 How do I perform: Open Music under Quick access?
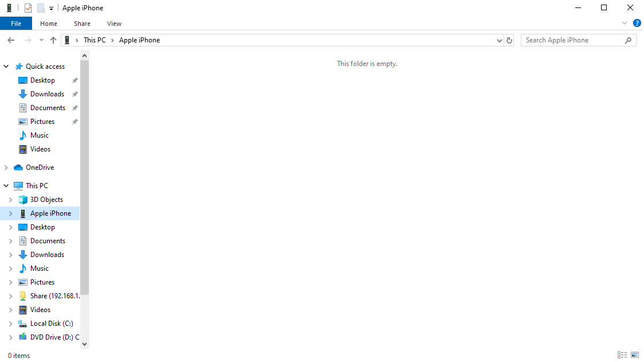[x=40, y=135]
